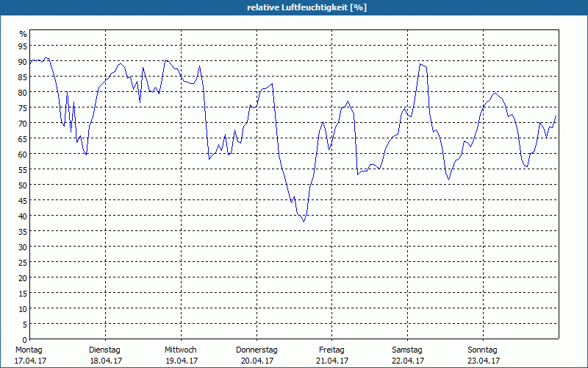Click the y-axis value 5
This screenshot has width=588, height=368.
point(25,325)
